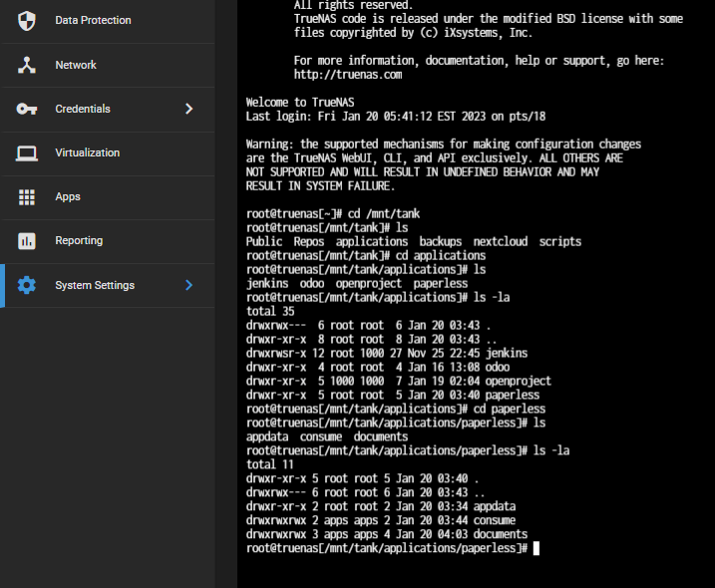Click 'nextcloud' in the ls output
Viewport: 715px width, 588px height.
click(x=501, y=241)
